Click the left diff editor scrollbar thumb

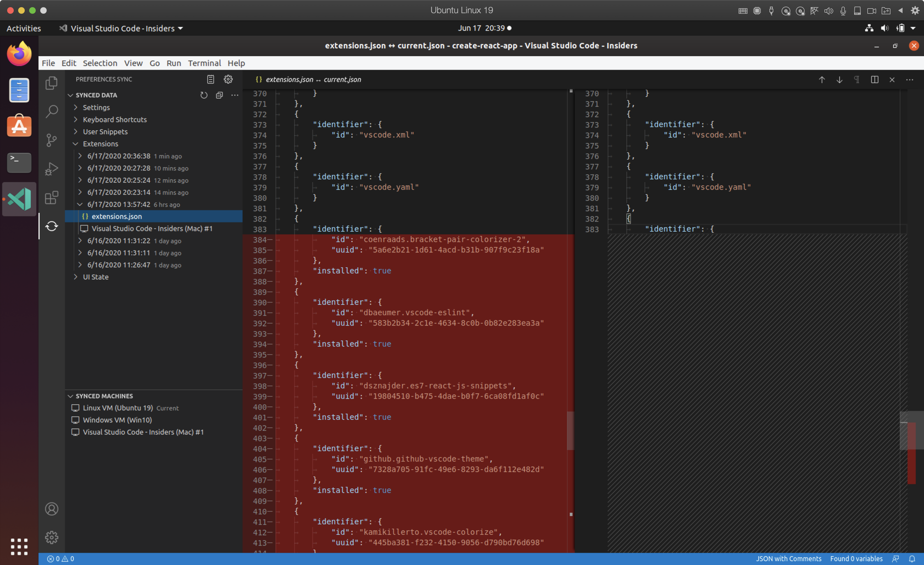point(570,431)
